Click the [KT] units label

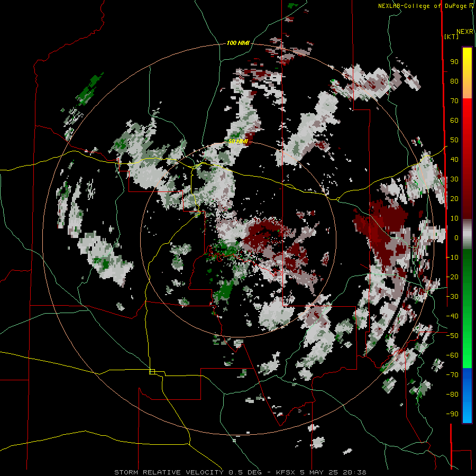pos(452,36)
